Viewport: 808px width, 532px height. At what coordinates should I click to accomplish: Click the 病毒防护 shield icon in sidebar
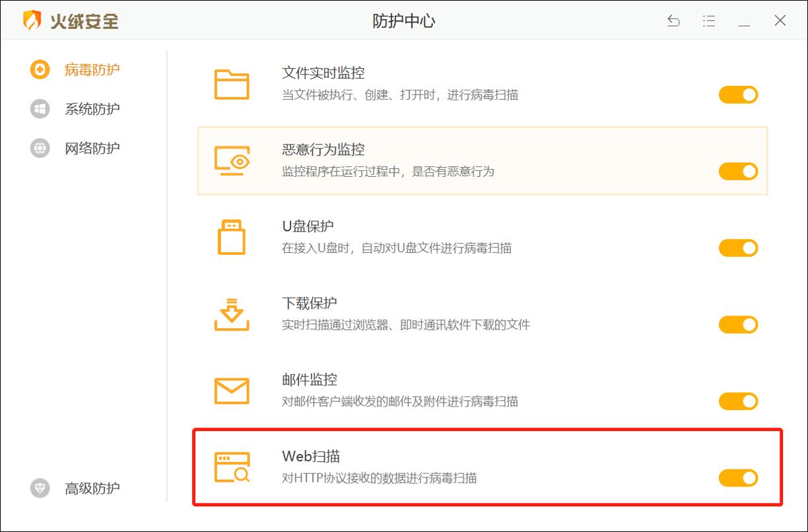click(39, 70)
